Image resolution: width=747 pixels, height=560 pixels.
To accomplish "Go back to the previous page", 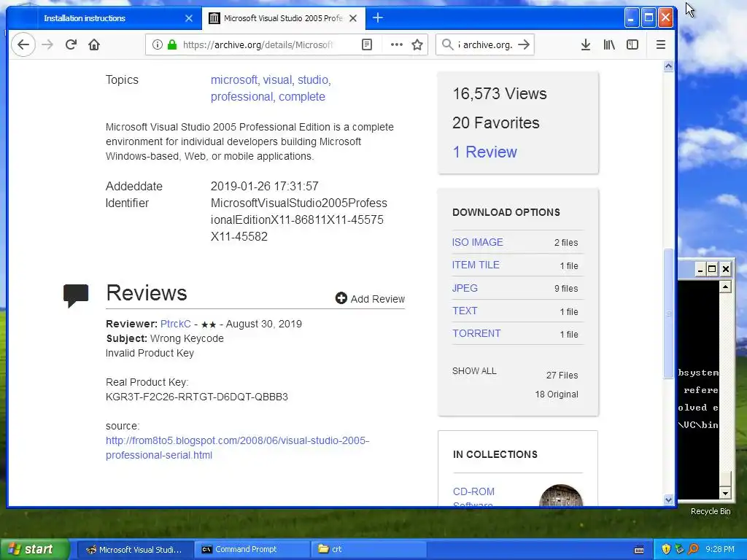I will coord(23,44).
